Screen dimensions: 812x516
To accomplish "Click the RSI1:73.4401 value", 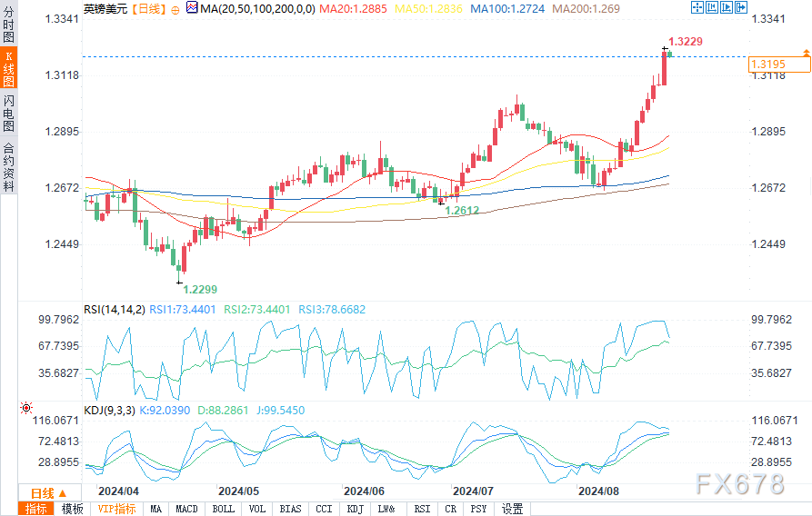I will pos(182,310).
